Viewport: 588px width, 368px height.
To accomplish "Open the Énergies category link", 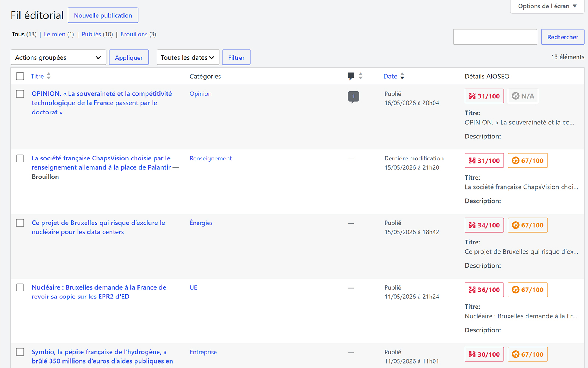I will [201, 223].
